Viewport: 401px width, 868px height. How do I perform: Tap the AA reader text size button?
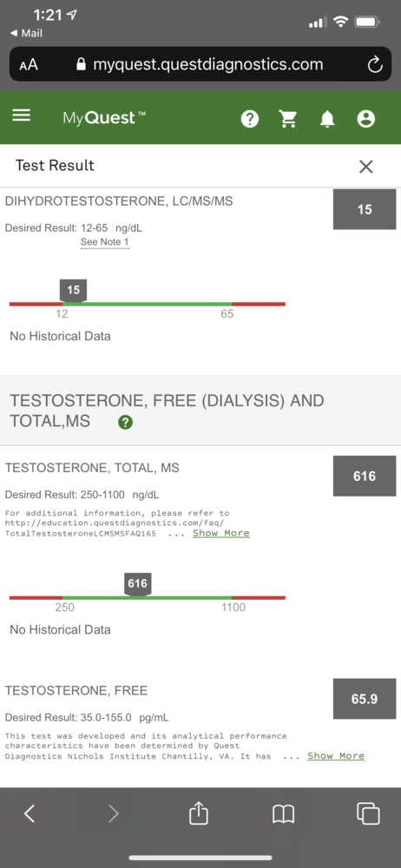[x=29, y=65]
